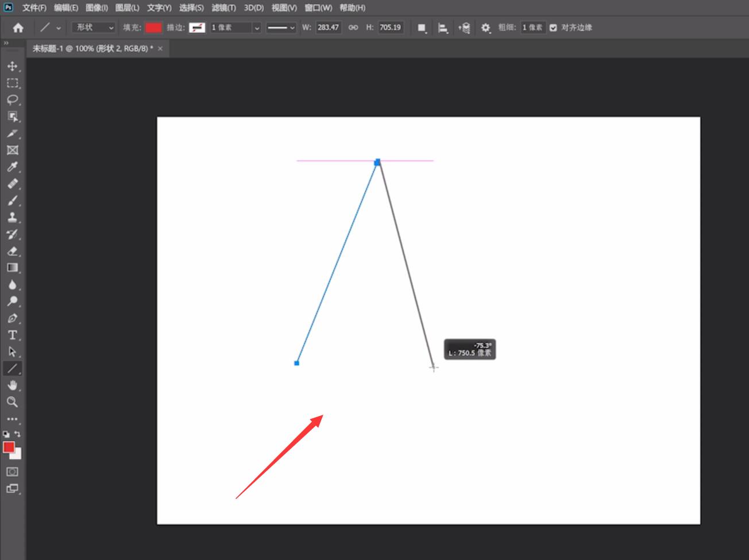749x560 pixels.
Task: Click the white background color swatch
Action: (17, 454)
